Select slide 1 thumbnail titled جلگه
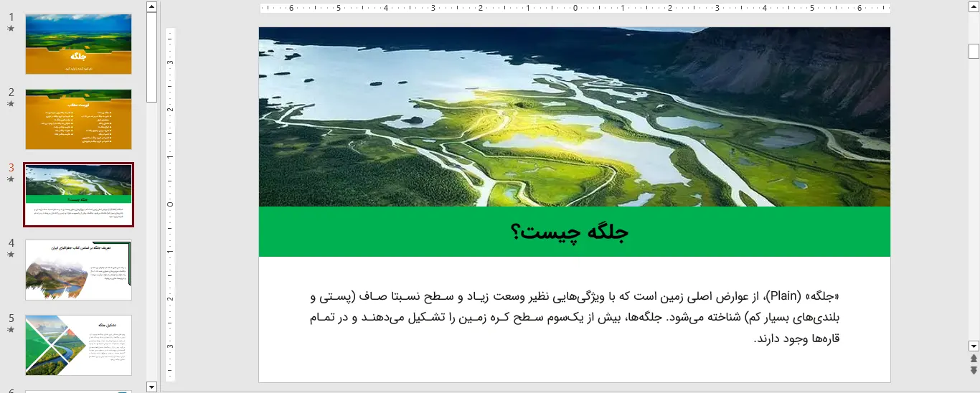Screen dimensions: 980x393 coord(79,44)
